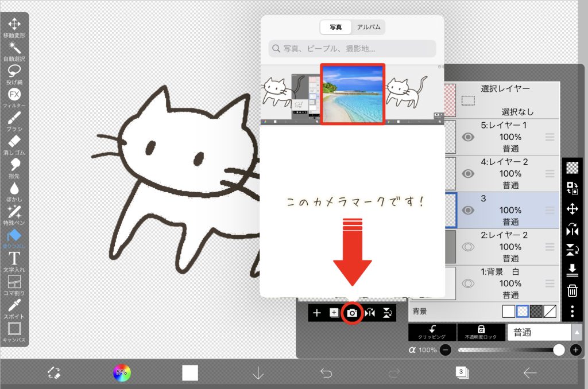Image resolution: width=588 pixels, height=389 pixels.
Task: Collapse panel with the down arrow
Action: [x=258, y=374]
